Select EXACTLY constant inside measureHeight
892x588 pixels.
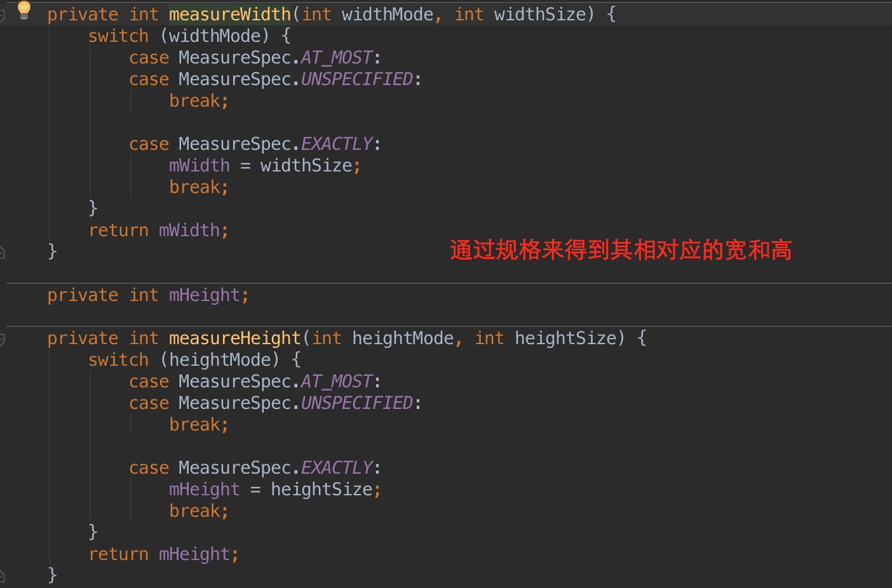pos(337,468)
